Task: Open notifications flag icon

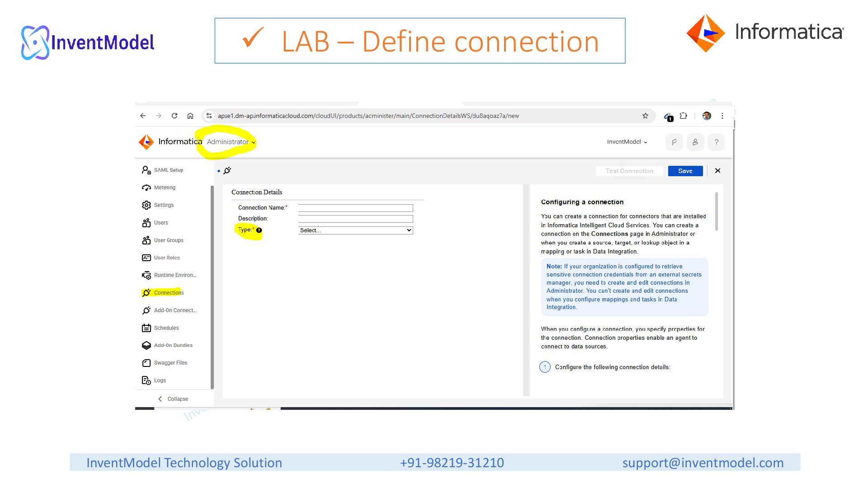Action: pos(674,142)
